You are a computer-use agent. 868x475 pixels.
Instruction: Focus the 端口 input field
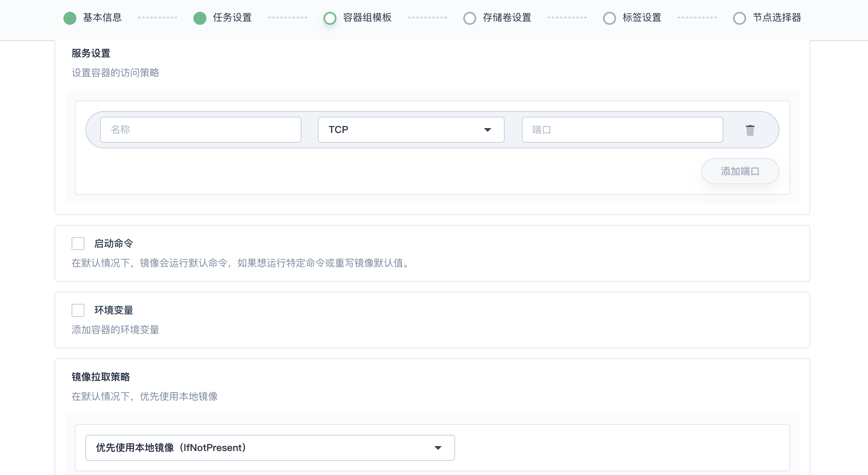click(622, 130)
